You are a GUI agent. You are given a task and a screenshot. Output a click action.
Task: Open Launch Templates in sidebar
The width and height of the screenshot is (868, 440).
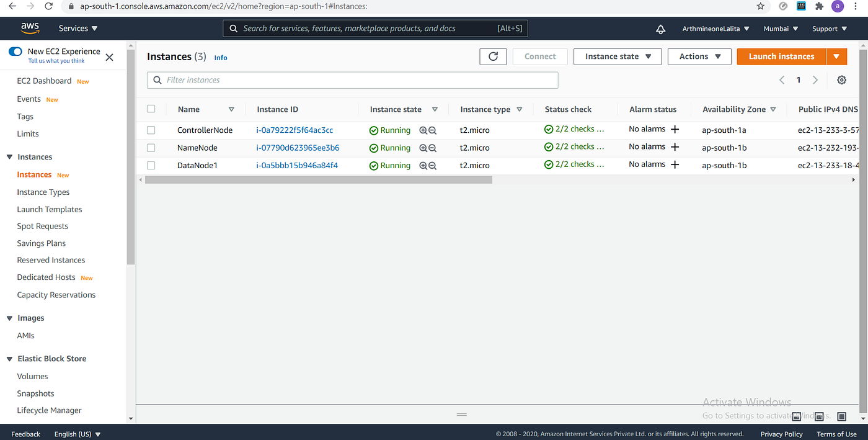(50, 210)
